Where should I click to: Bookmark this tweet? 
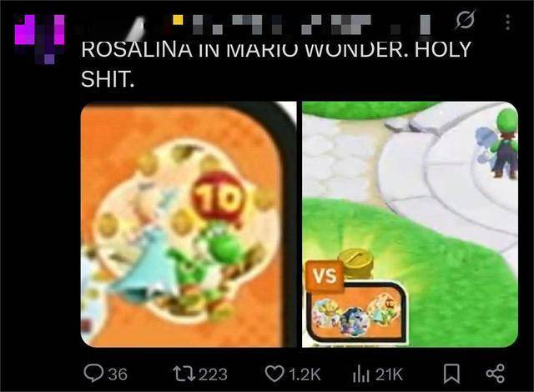[451, 374]
